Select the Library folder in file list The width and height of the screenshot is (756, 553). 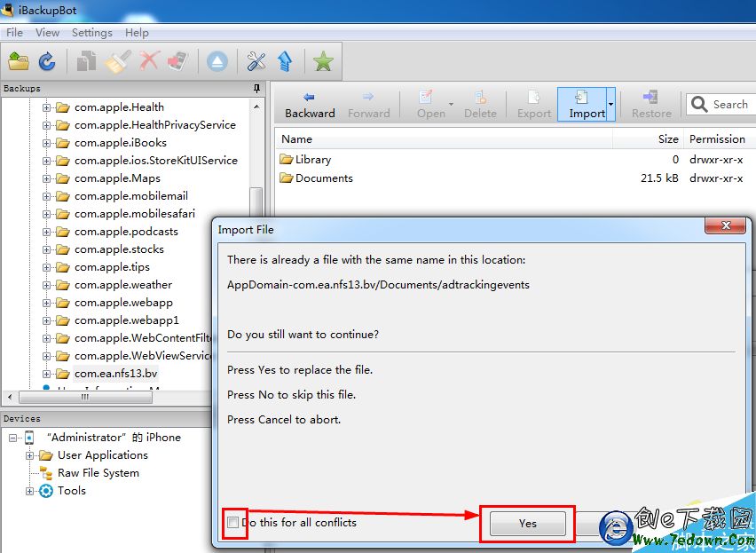(x=305, y=160)
